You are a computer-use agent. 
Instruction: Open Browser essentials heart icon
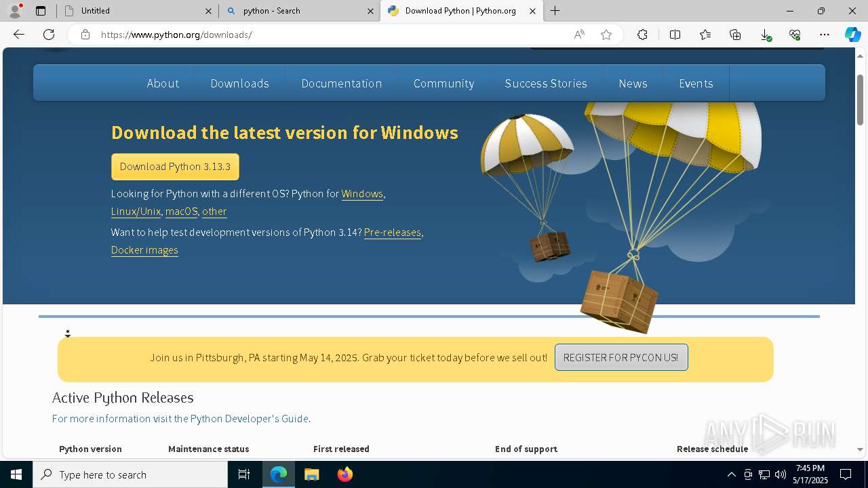coord(795,35)
